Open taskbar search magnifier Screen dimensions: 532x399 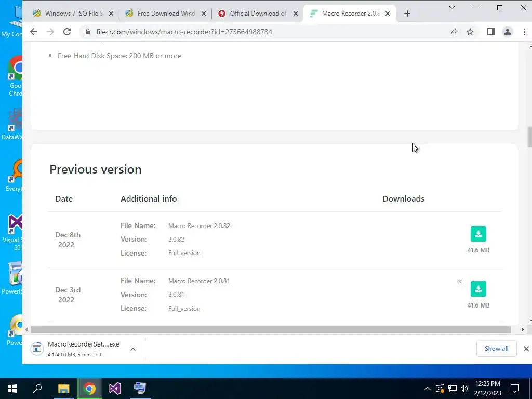37,389
